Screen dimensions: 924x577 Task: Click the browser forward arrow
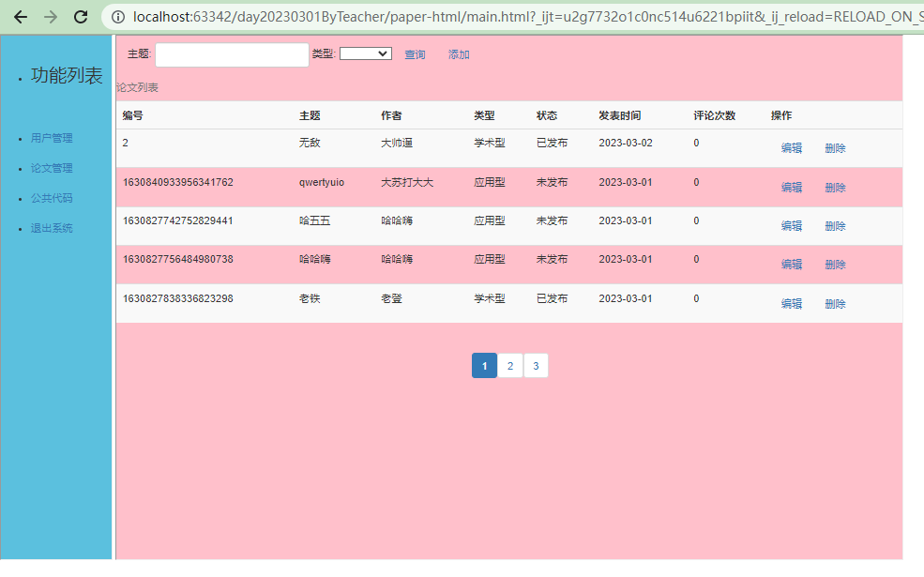pos(51,17)
